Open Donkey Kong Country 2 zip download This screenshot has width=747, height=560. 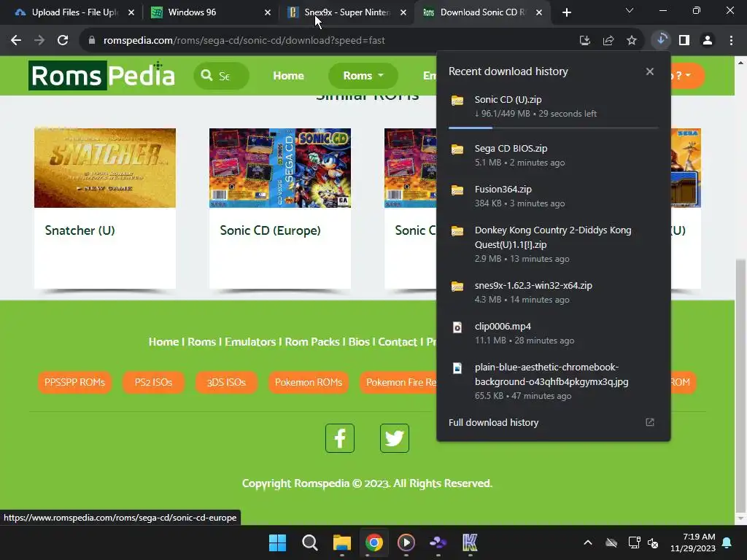click(553, 244)
